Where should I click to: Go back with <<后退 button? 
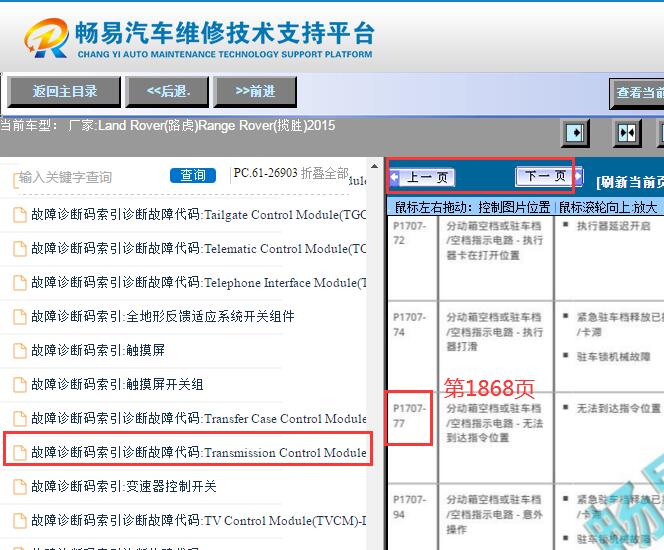(167, 91)
